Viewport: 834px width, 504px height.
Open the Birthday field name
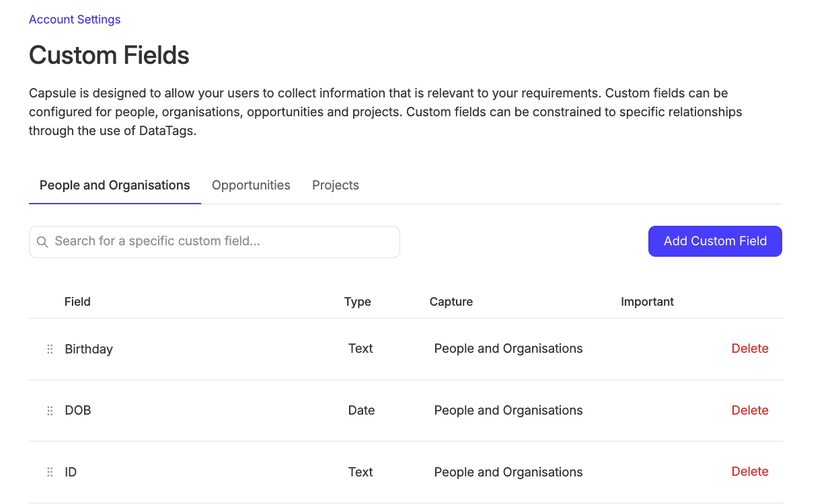pyautogui.click(x=89, y=349)
